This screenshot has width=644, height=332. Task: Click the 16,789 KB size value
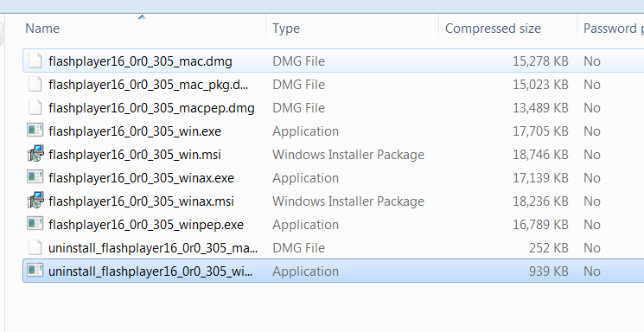pyautogui.click(x=540, y=225)
